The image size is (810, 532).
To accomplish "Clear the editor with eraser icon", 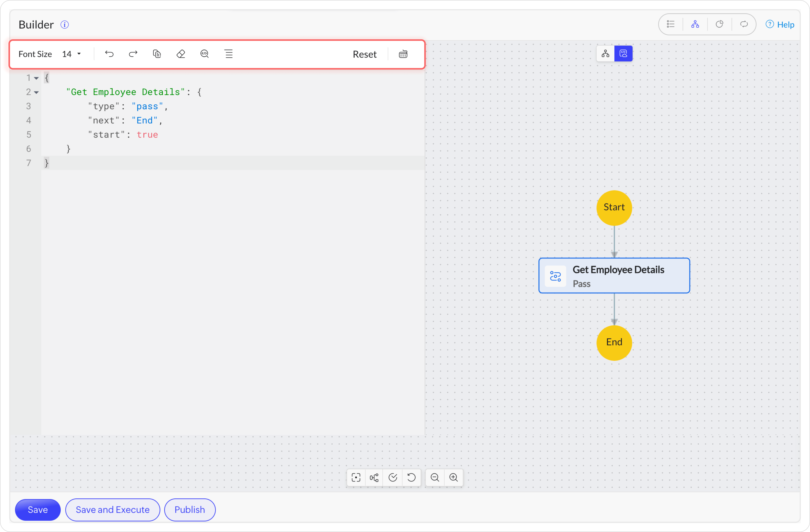I will (x=181, y=54).
